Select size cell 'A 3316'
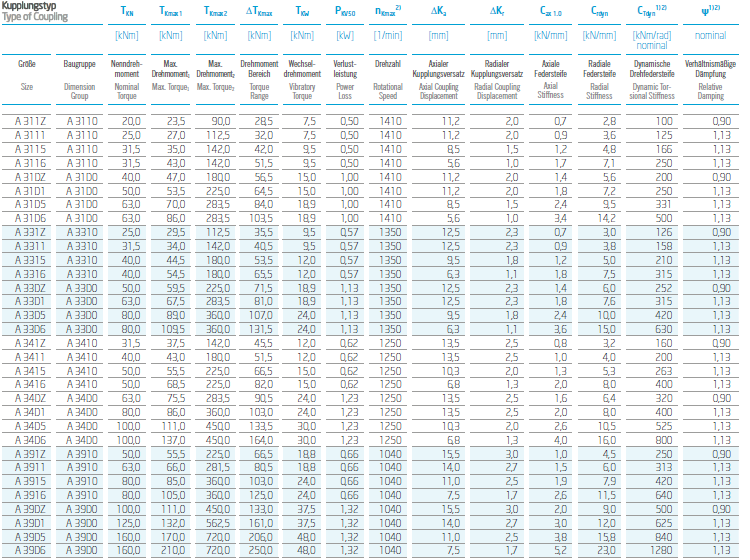Viewport: 750px width, 560px height. pyautogui.click(x=30, y=274)
